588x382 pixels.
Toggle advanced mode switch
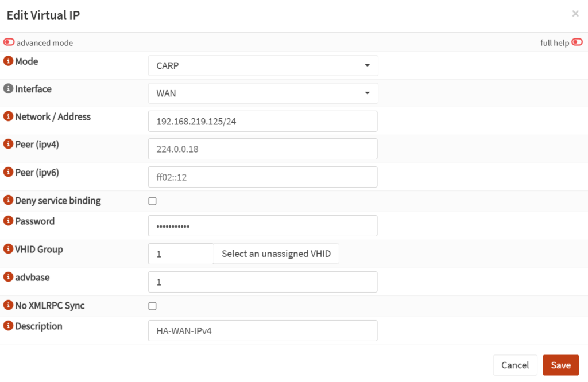(9, 42)
